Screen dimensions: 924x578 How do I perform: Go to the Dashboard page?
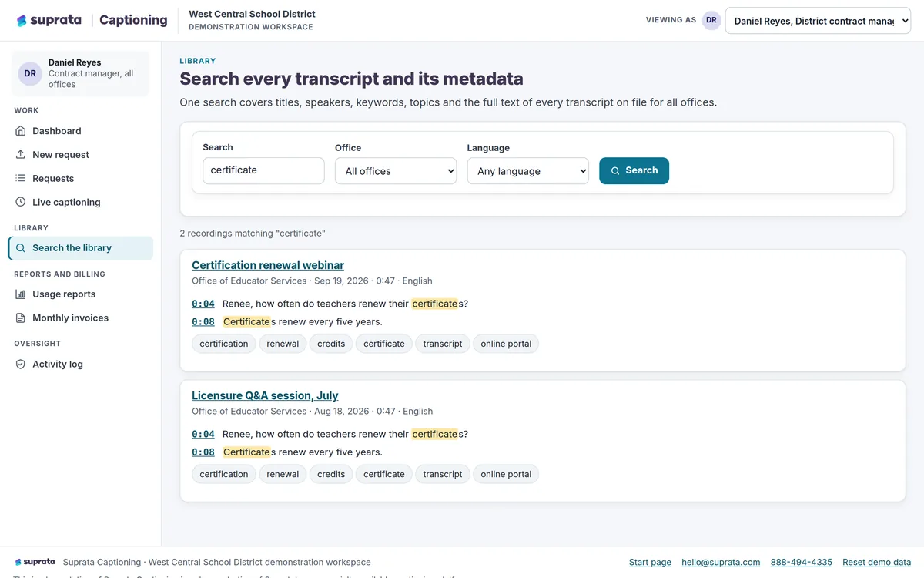[x=81, y=131]
